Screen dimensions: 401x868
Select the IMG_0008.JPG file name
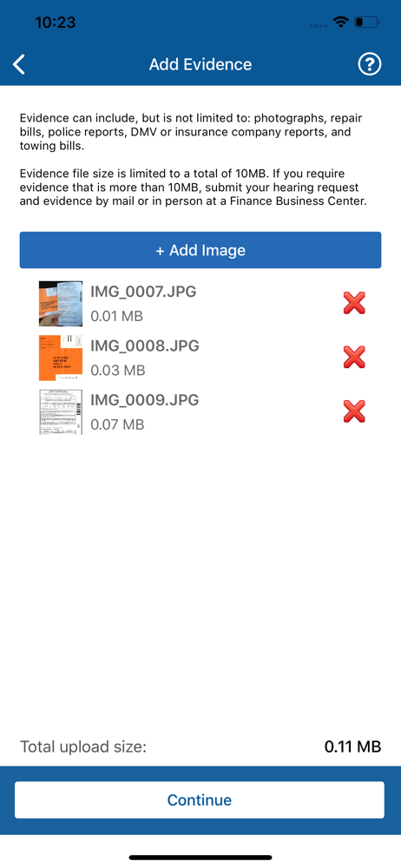(x=145, y=346)
